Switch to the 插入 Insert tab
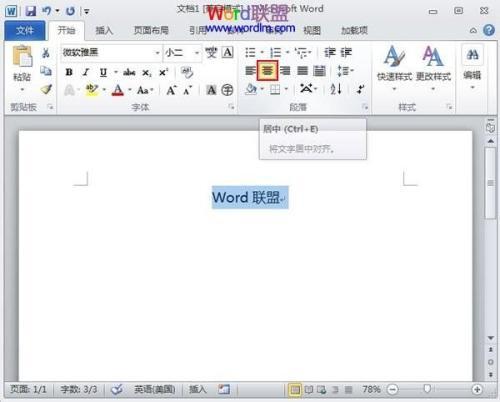The image size is (500, 402). click(x=104, y=31)
